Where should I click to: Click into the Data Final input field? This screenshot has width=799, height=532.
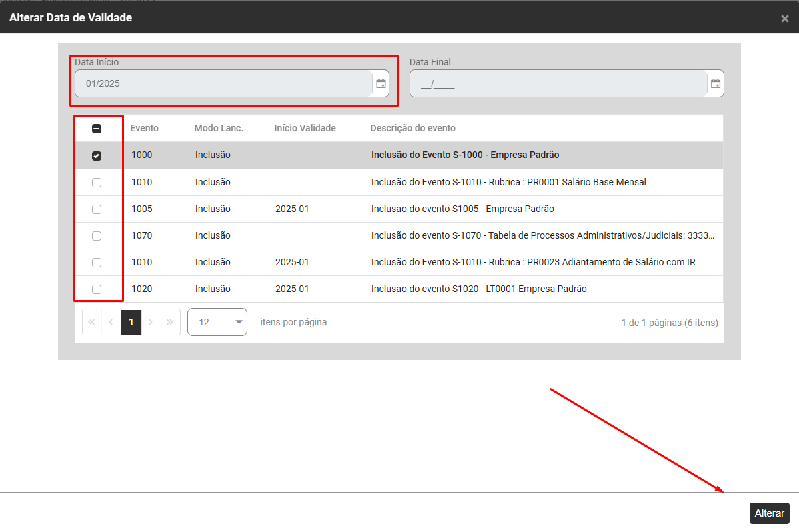(558, 84)
